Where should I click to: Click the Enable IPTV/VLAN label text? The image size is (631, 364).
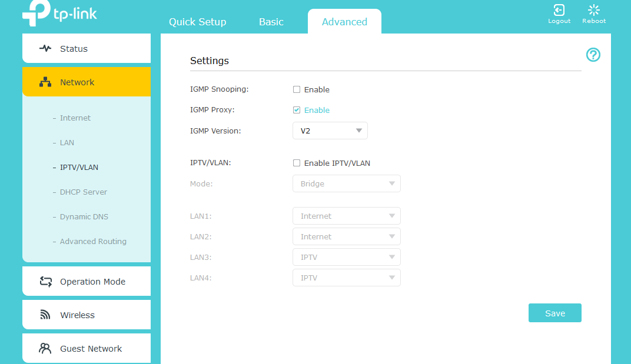[x=337, y=163]
